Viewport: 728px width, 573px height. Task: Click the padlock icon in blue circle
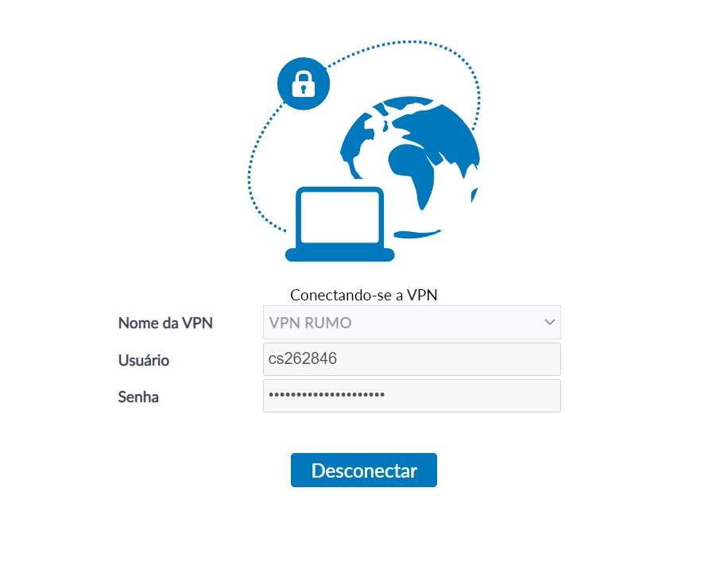click(304, 83)
